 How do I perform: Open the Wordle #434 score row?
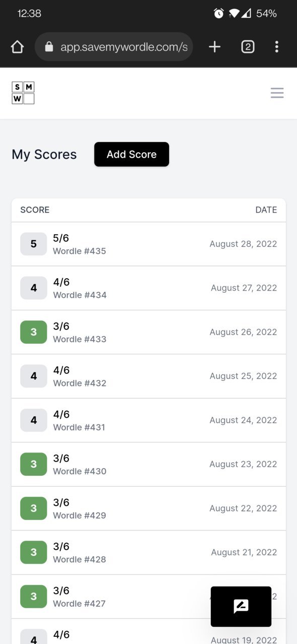(148, 288)
